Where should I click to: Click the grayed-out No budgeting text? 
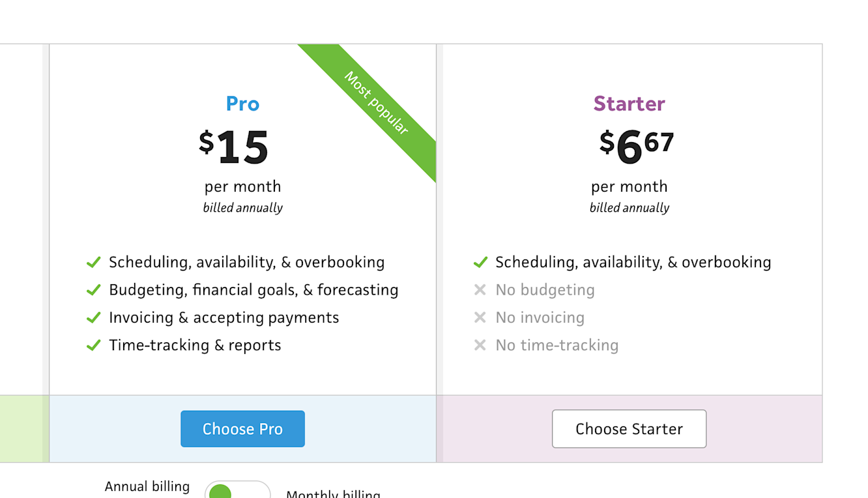[545, 290]
